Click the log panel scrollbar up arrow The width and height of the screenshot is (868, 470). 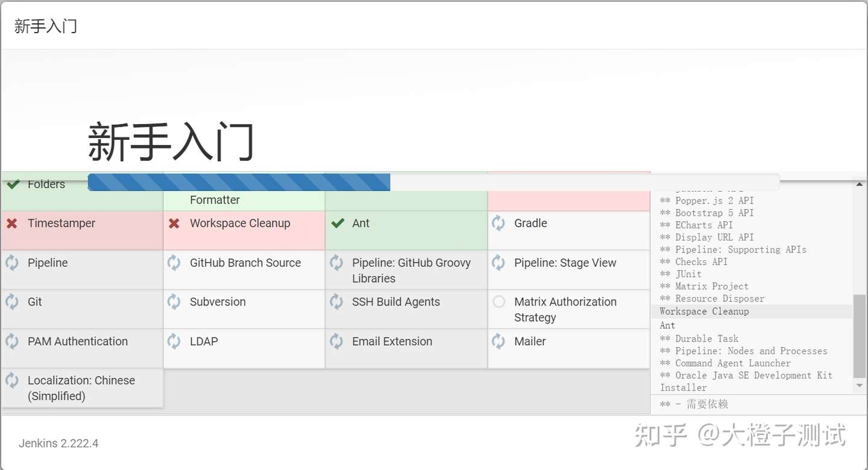pos(860,184)
